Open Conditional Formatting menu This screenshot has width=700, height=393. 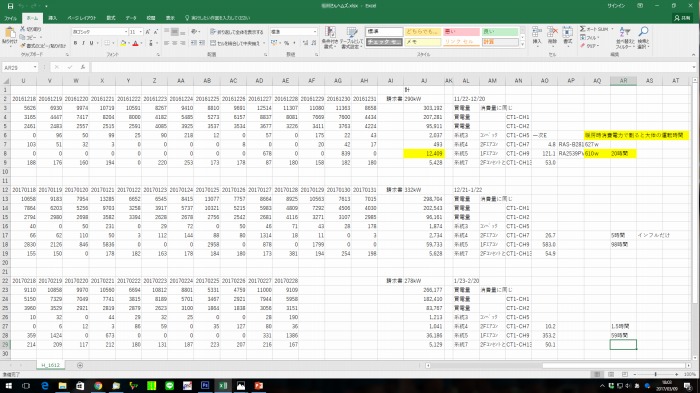pos(329,38)
